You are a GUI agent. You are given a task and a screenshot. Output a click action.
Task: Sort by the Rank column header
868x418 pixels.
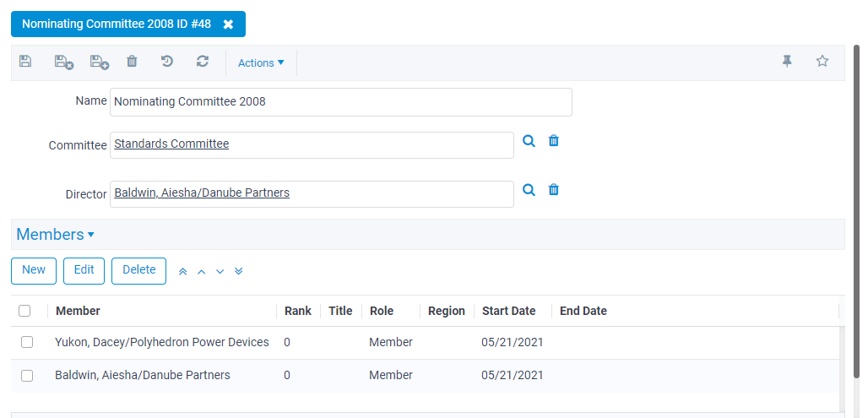(298, 311)
